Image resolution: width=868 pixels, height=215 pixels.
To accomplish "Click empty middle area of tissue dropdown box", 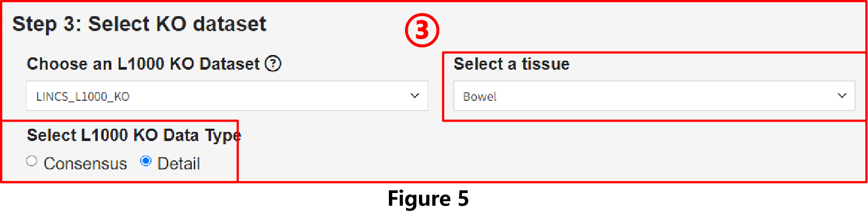I will coord(671,96).
